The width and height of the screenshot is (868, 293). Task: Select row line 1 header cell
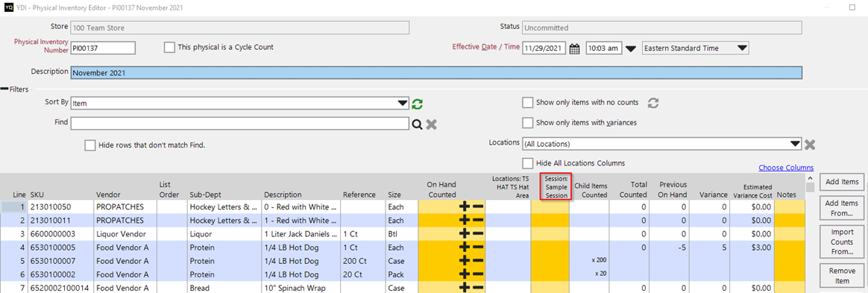click(14, 207)
